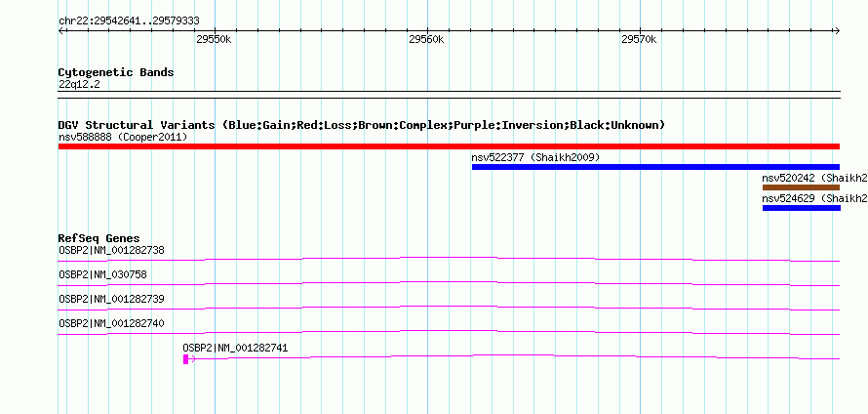
Task: Click the ruler's right end arrow
Action: (837, 30)
